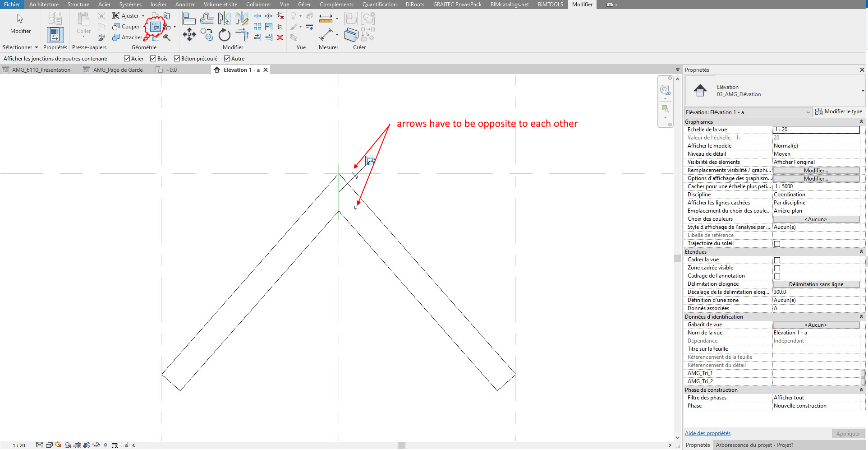Viewport: 868px width, 450px height.
Task: Click the Nom de la vue field
Action: pyautogui.click(x=816, y=333)
